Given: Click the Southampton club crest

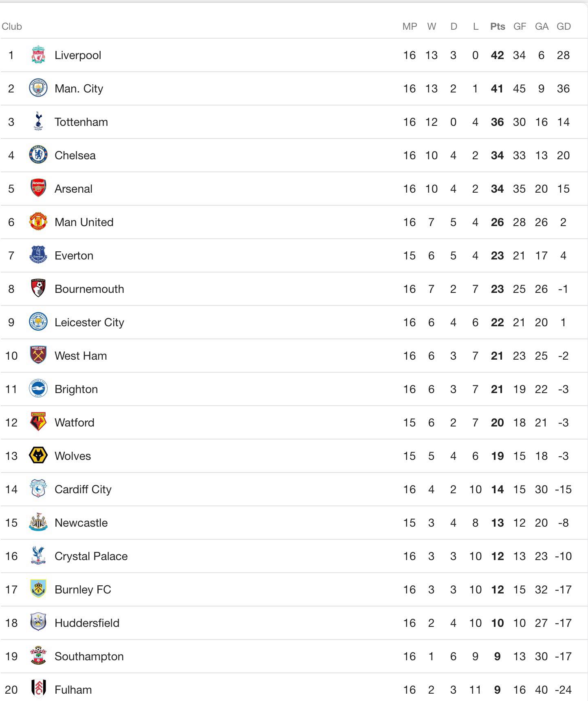Looking at the screenshot, I should [38, 656].
